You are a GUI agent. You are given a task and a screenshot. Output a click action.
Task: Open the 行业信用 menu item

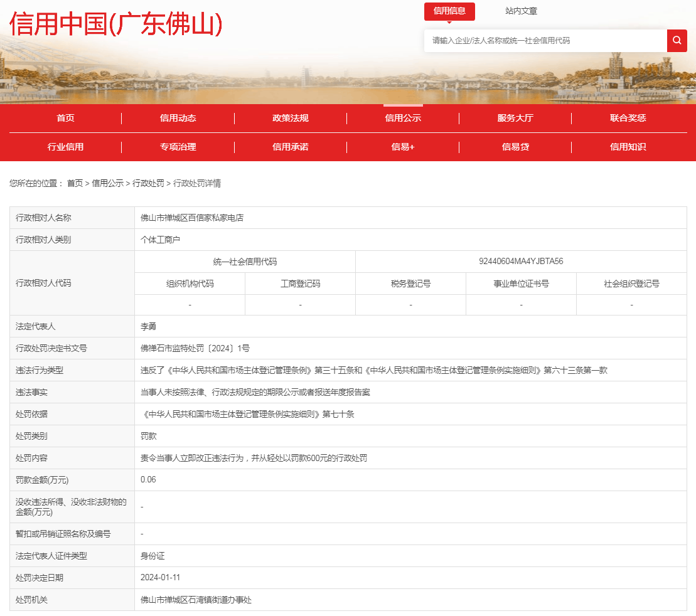[65, 147]
